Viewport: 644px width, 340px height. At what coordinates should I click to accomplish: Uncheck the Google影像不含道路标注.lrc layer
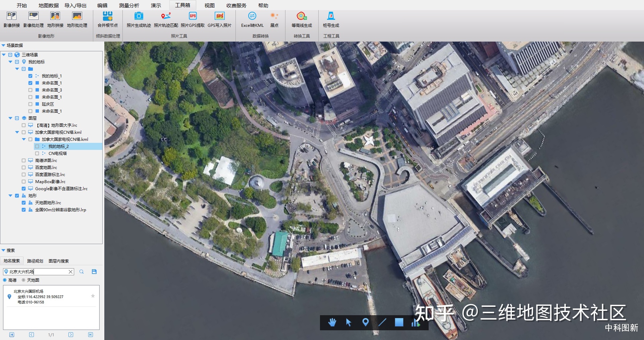coord(24,189)
